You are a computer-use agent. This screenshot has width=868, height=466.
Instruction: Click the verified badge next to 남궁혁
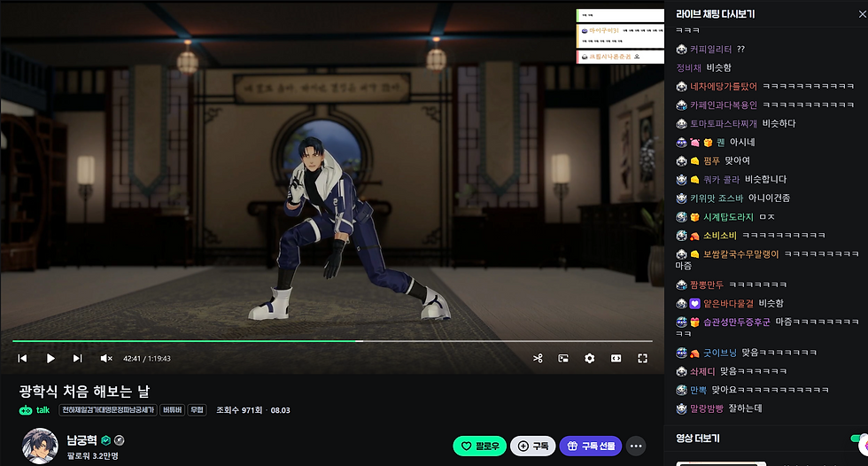[x=105, y=440]
